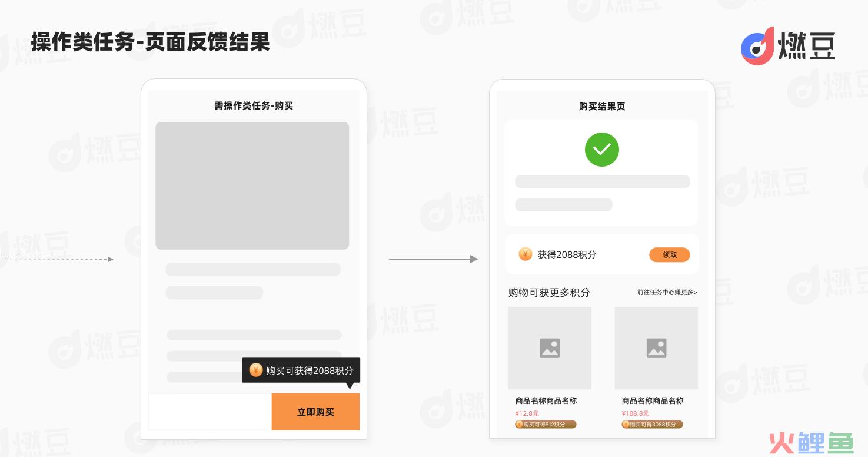Click the 需操作类任务-购买 page title
The image size is (868, 457).
254,106
